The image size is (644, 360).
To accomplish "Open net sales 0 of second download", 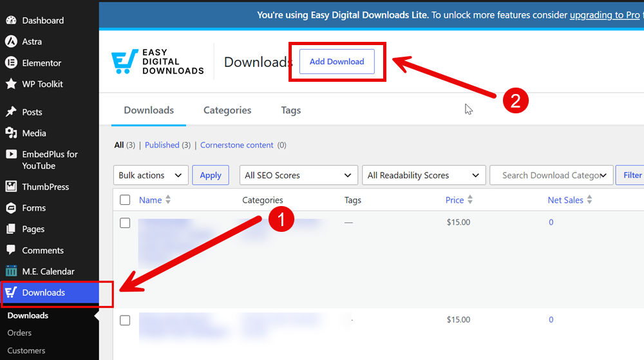I will pos(551,319).
